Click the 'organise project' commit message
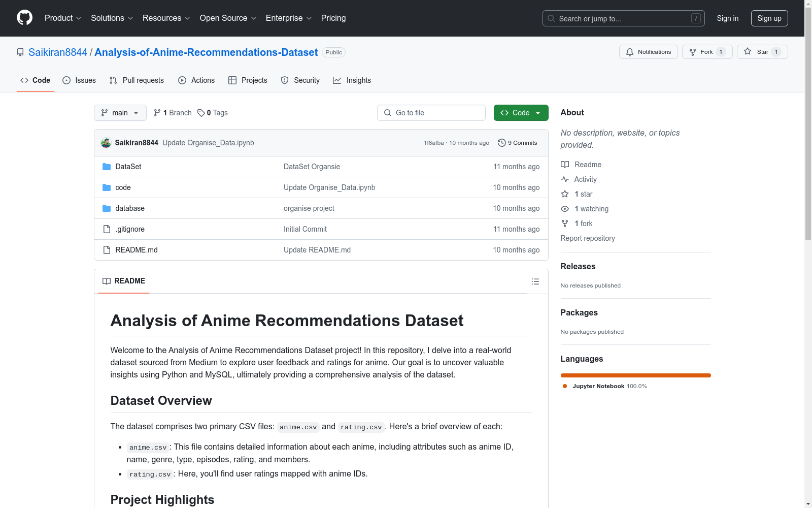Image resolution: width=812 pixels, height=508 pixels. click(309, 208)
